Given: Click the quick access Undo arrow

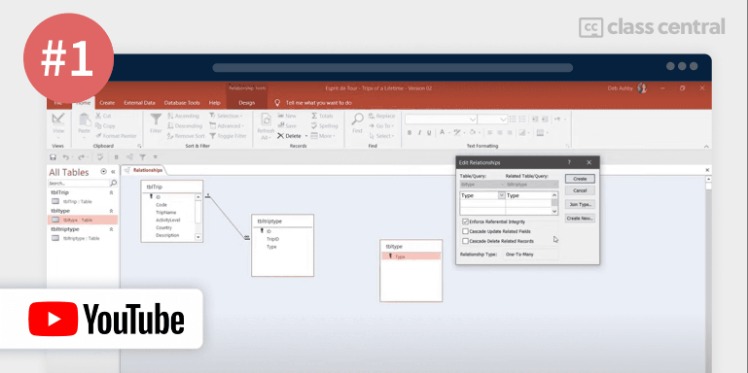Looking at the screenshot, I should tap(65, 157).
